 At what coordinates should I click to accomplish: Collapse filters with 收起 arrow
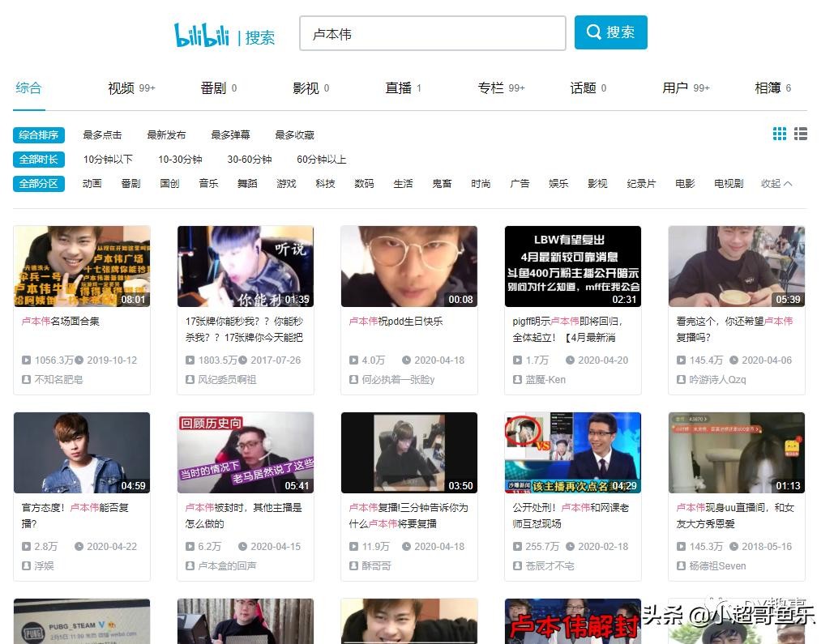click(x=776, y=184)
